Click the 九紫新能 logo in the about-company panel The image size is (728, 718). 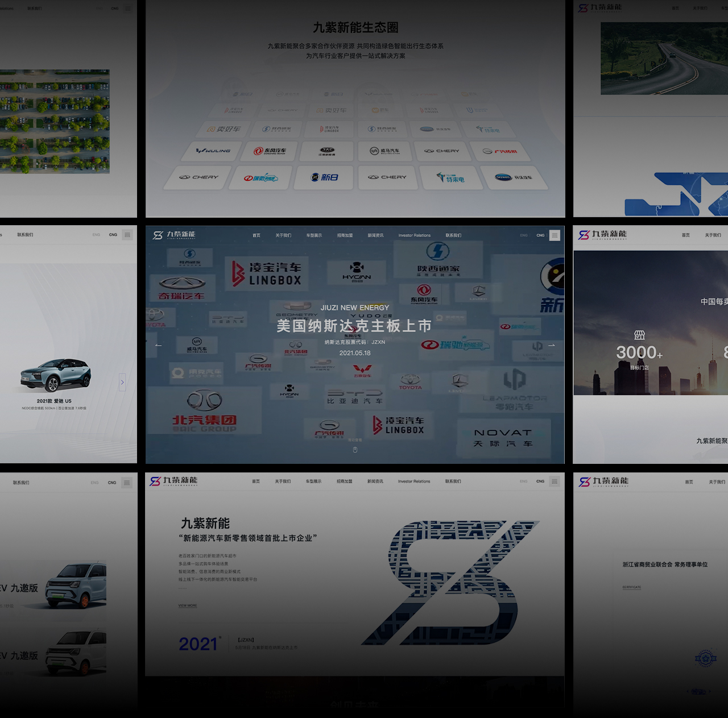pos(173,482)
